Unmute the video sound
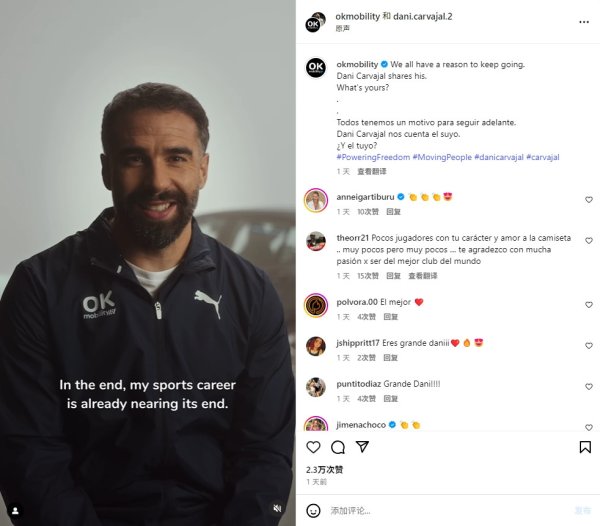This screenshot has width=600, height=526. [x=277, y=508]
